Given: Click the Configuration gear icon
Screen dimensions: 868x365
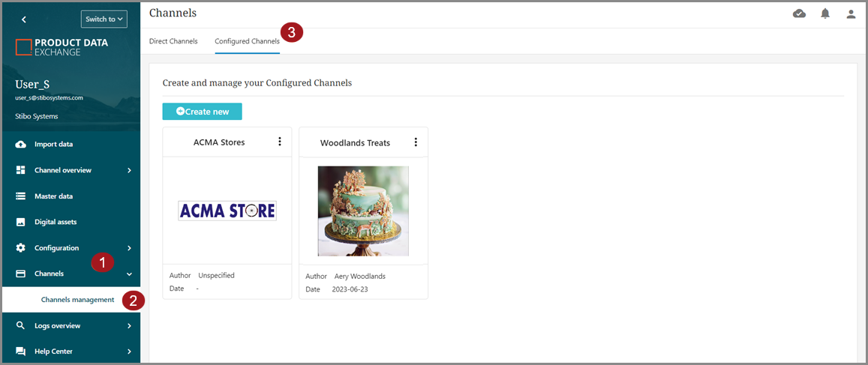Looking at the screenshot, I should [20, 248].
